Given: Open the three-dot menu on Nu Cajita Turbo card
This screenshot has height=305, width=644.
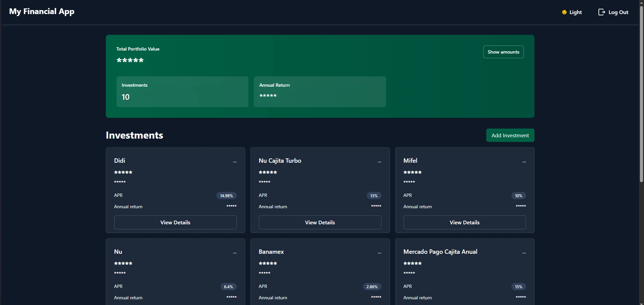Looking at the screenshot, I should pos(379,162).
